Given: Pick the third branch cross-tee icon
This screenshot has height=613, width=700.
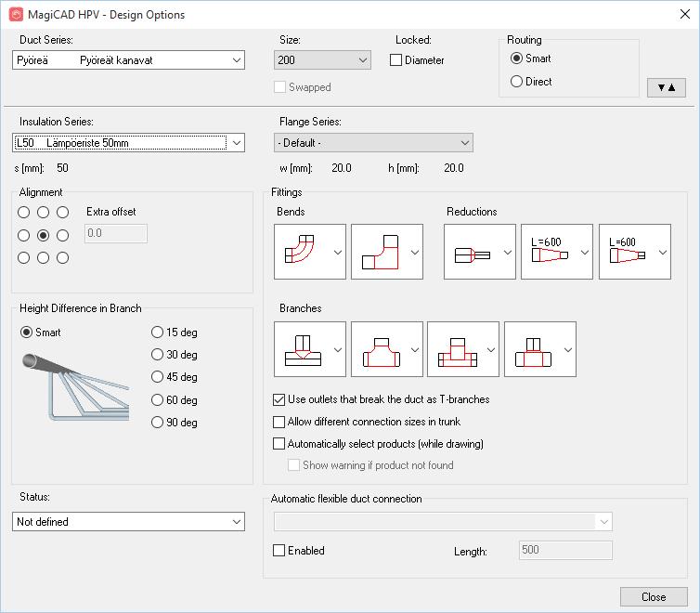Looking at the screenshot, I should (x=458, y=352).
